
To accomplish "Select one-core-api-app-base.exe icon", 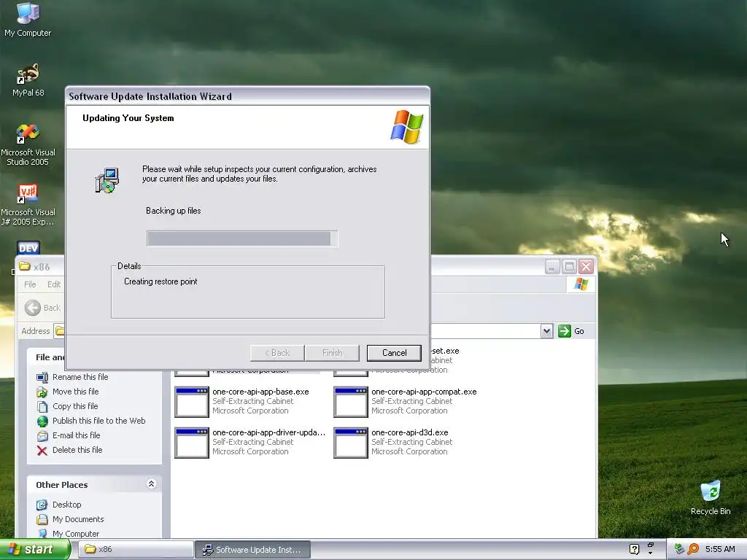I will point(192,402).
